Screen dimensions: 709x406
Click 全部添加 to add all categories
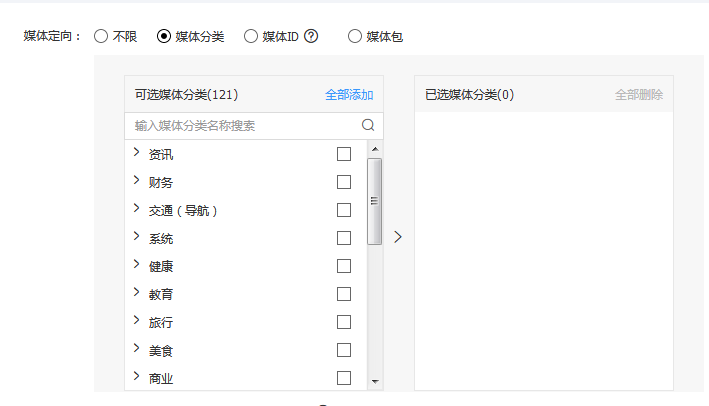point(349,95)
